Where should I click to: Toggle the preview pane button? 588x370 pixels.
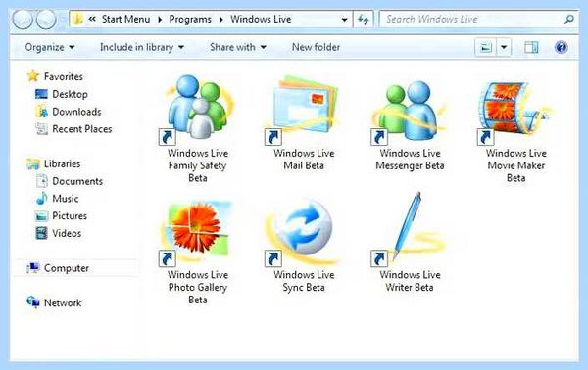531,47
